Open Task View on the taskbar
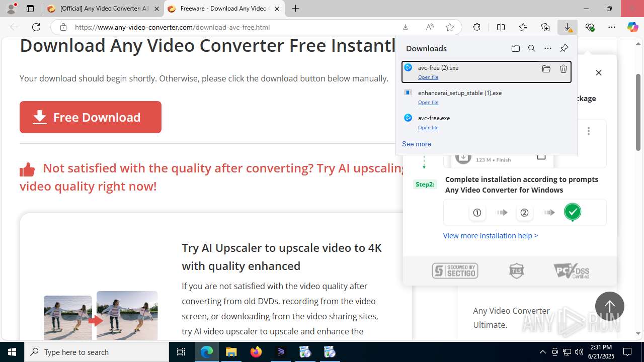644x362 pixels. pos(182,352)
